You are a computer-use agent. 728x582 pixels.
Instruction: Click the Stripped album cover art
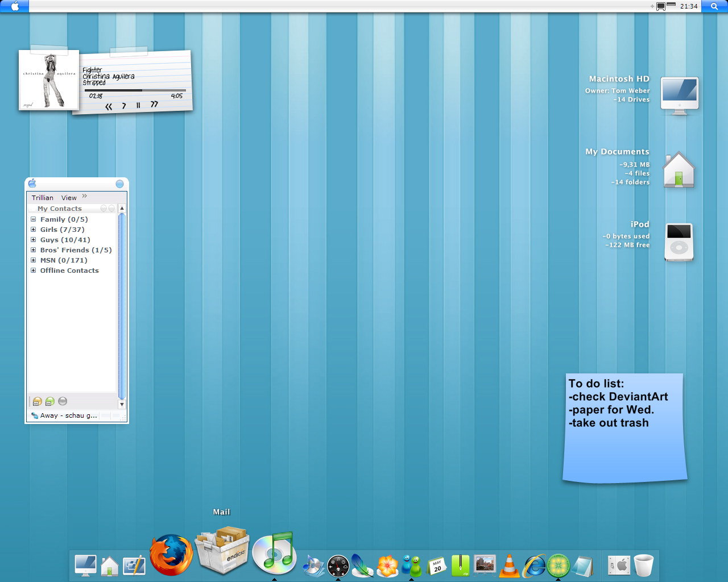tap(49, 80)
